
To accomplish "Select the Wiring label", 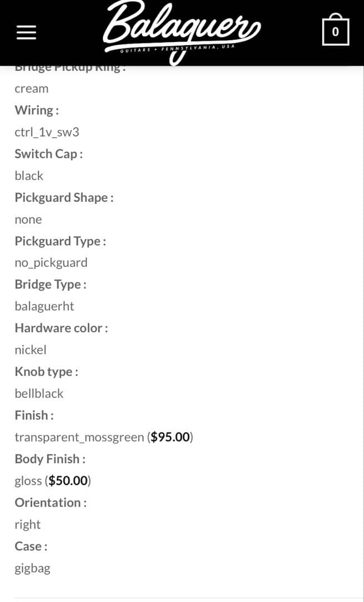I will [37, 110].
